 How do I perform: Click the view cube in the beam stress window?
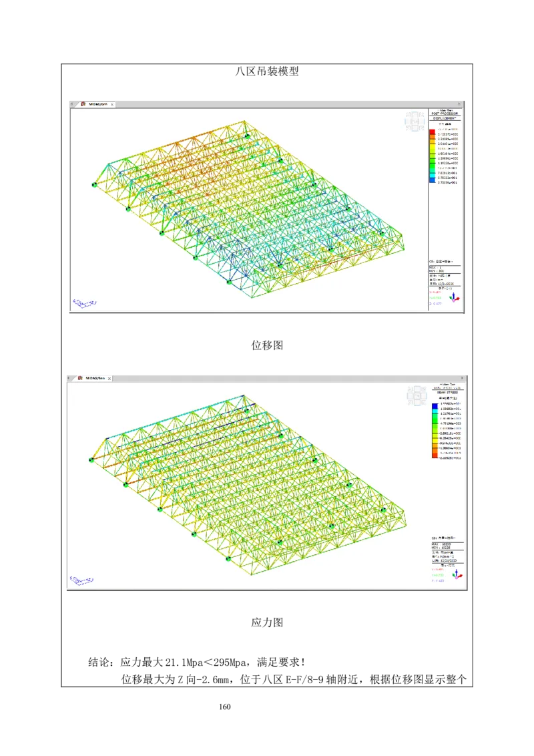[x=417, y=395]
